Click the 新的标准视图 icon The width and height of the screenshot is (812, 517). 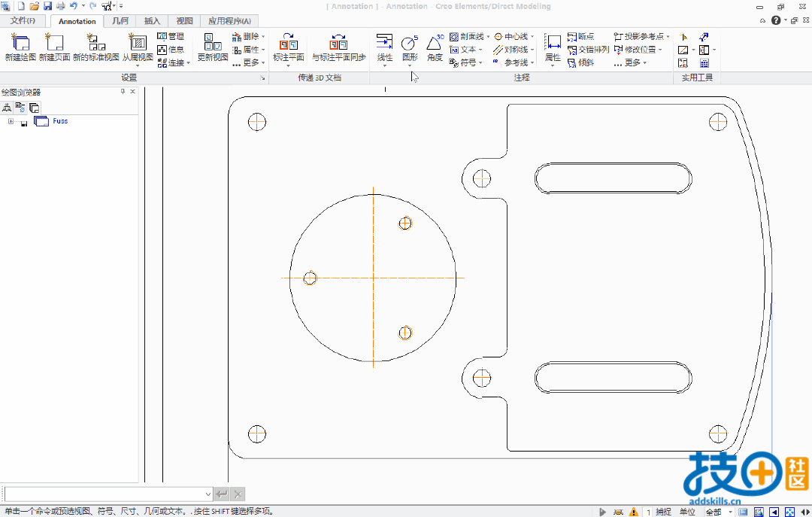coord(95,41)
